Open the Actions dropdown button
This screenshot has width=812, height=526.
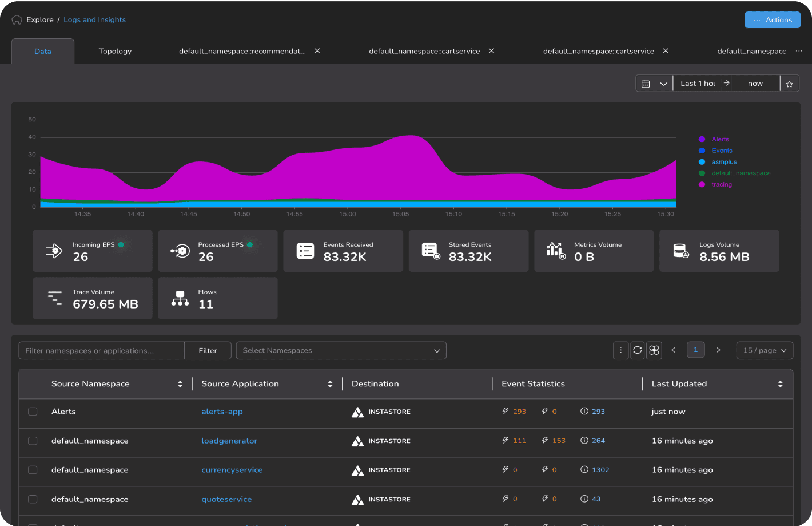click(x=772, y=20)
